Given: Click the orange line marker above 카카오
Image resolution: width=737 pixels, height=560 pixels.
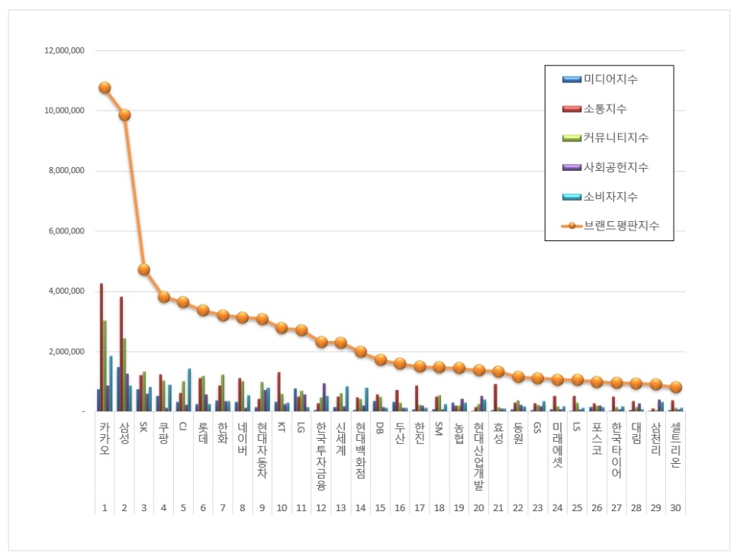Looking at the screenshot, I should point(105,88).
